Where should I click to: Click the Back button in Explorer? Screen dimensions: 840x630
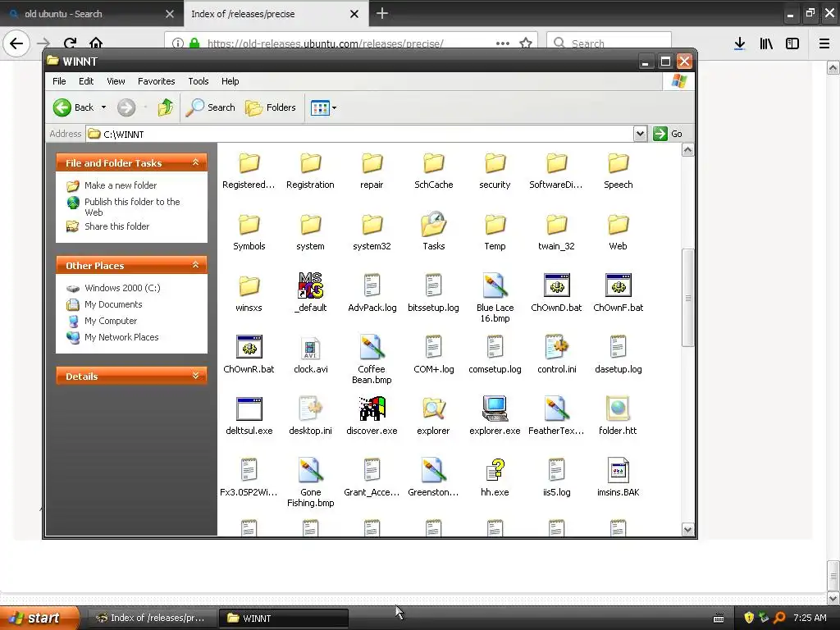click(x=74, y=107)
